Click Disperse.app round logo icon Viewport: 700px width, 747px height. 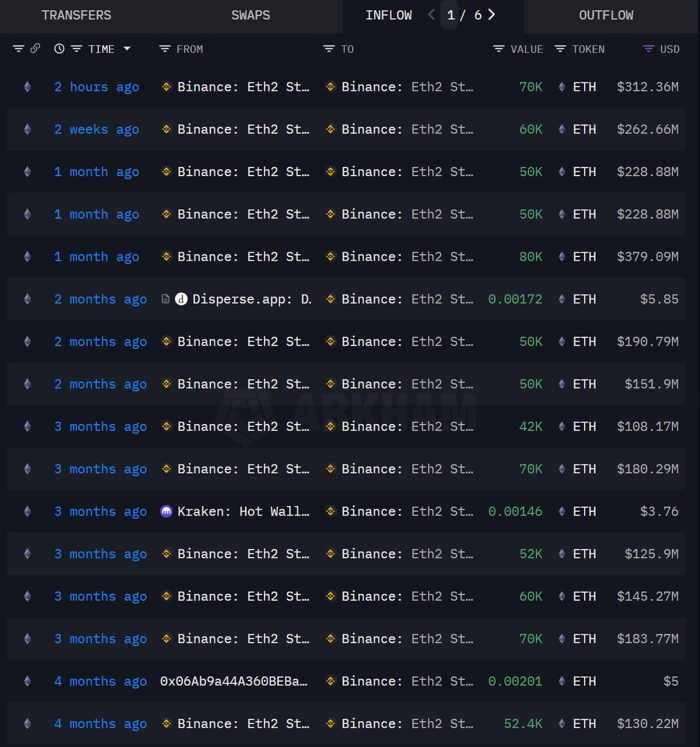pyautogui.click(x=181, y=299)
